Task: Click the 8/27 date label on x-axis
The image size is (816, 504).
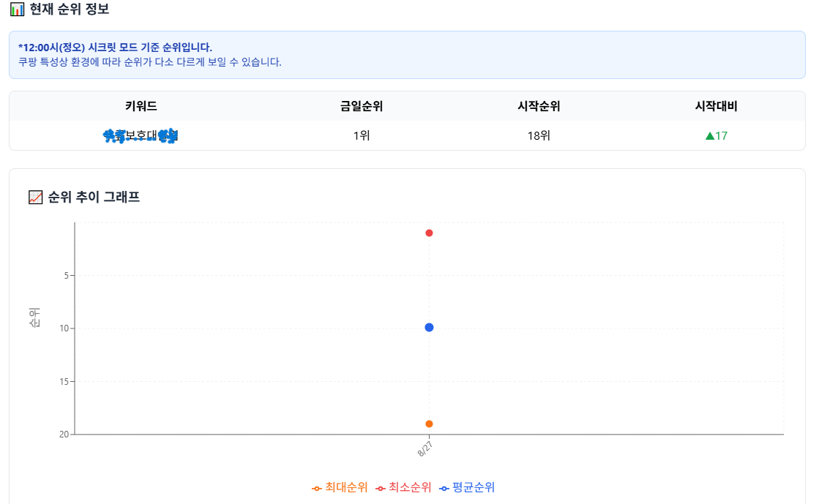Action: (x=425, y=448)
